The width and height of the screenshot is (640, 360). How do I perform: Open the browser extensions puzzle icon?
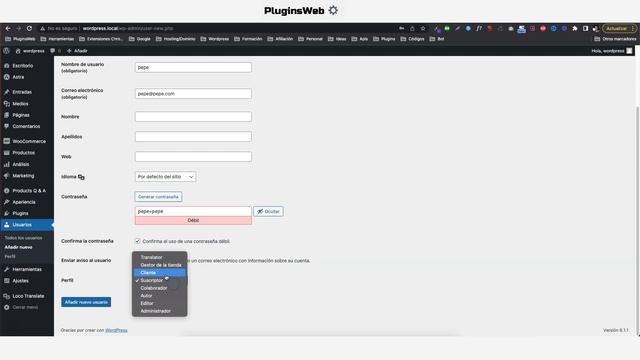[575, 28]
